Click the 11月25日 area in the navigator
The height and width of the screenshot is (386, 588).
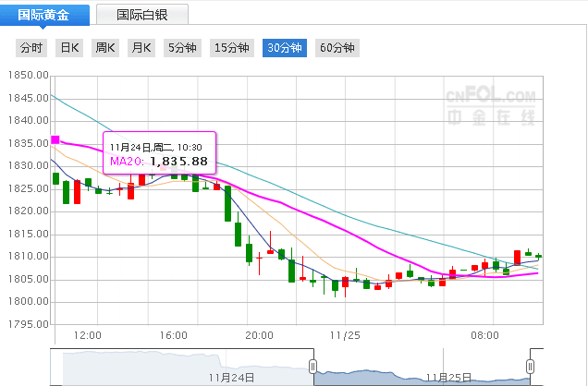[448, 376]
